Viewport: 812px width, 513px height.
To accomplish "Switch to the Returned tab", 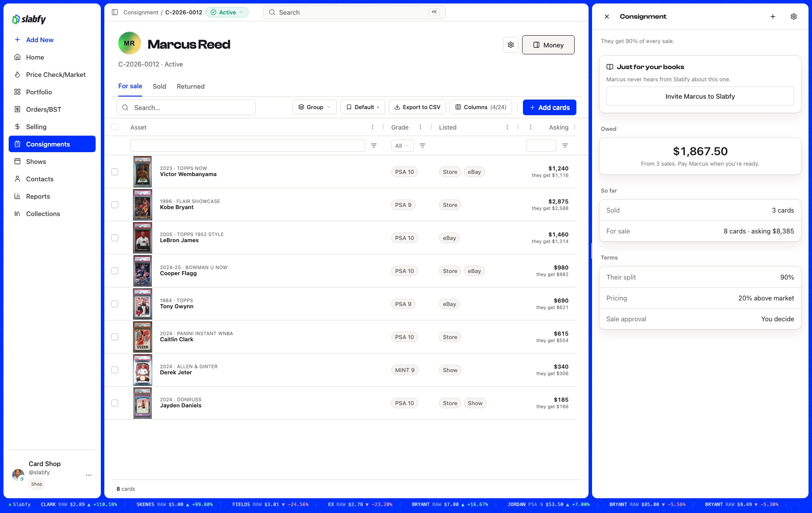I will pyautogui.click(x=190, y=86).
